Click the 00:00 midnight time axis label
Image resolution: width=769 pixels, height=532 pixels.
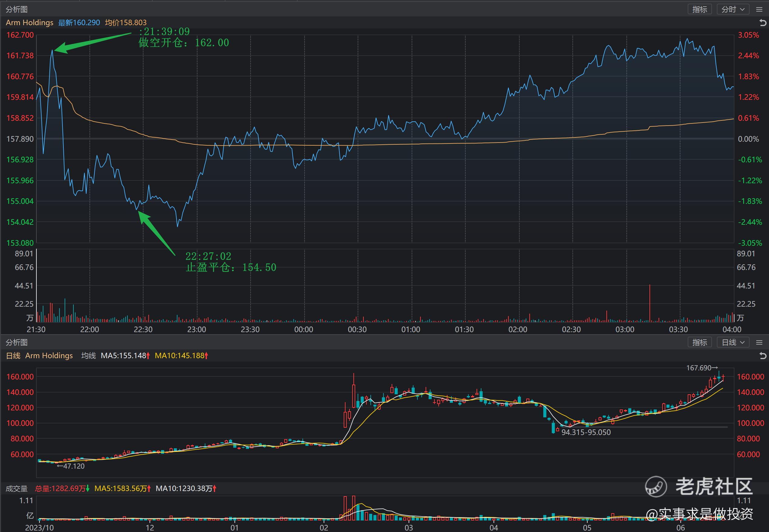tap(304, 330)
